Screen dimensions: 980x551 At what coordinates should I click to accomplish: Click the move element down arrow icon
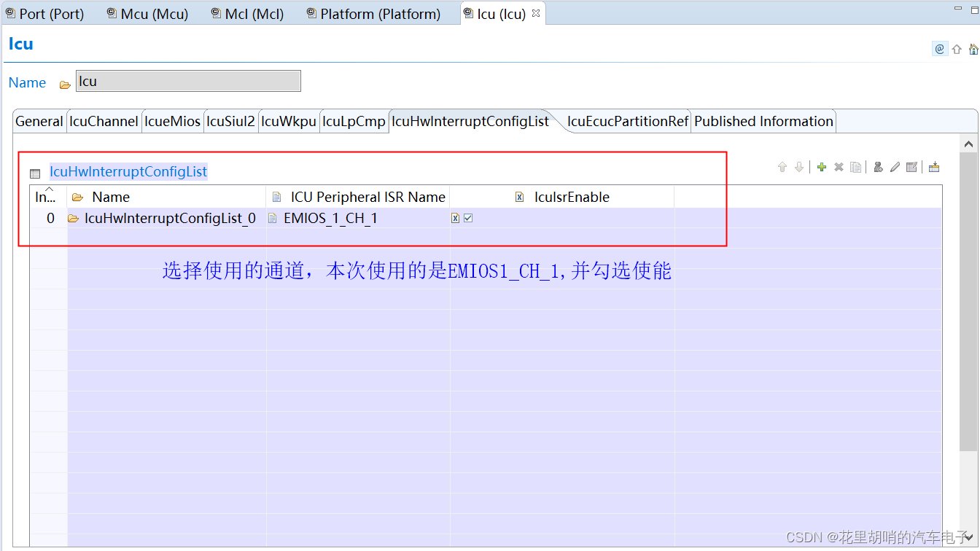pos(799,168)
